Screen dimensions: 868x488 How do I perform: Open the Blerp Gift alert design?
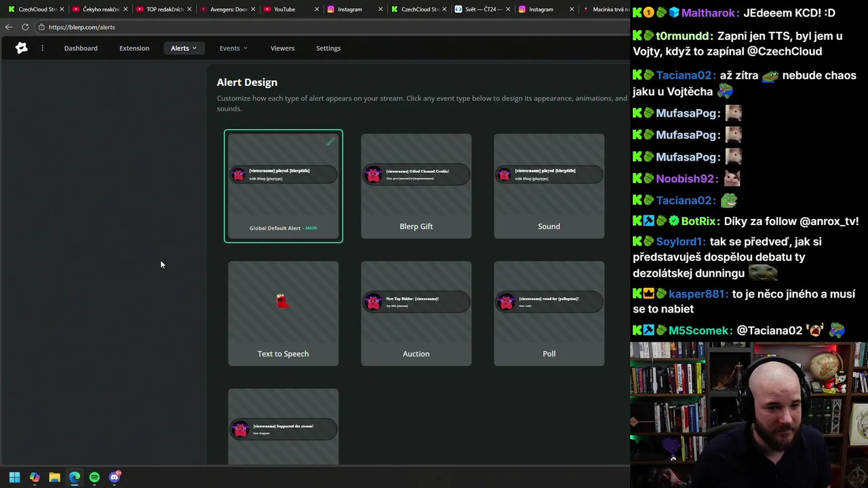click(416, 186)
